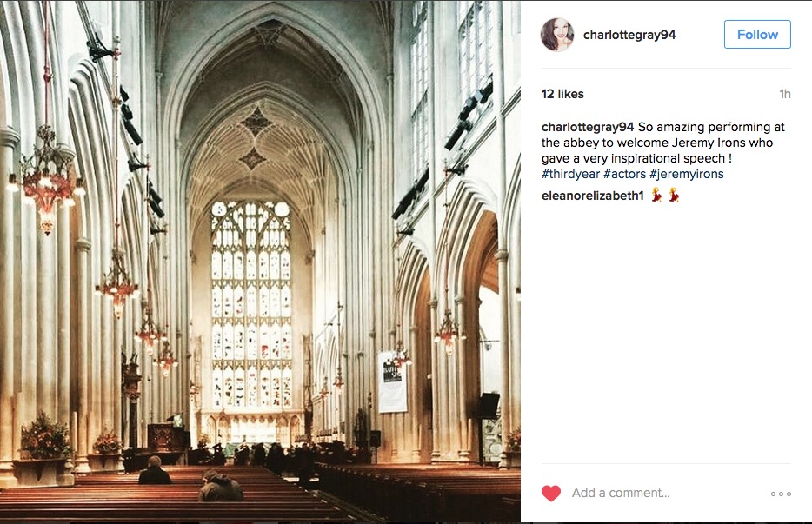The height and width of the screenshot is (524, 812).
Task: Open the #jeremyirons hashtag
Action: coord(687,174)
